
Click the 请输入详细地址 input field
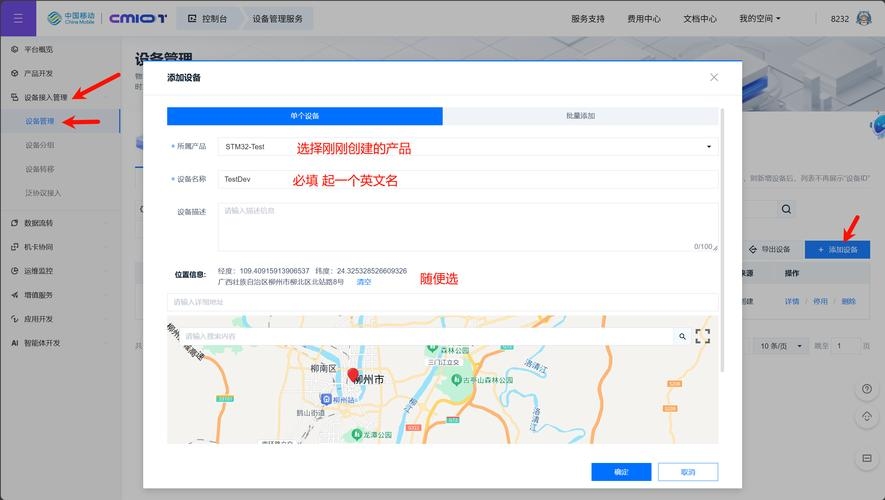point(442,302)
